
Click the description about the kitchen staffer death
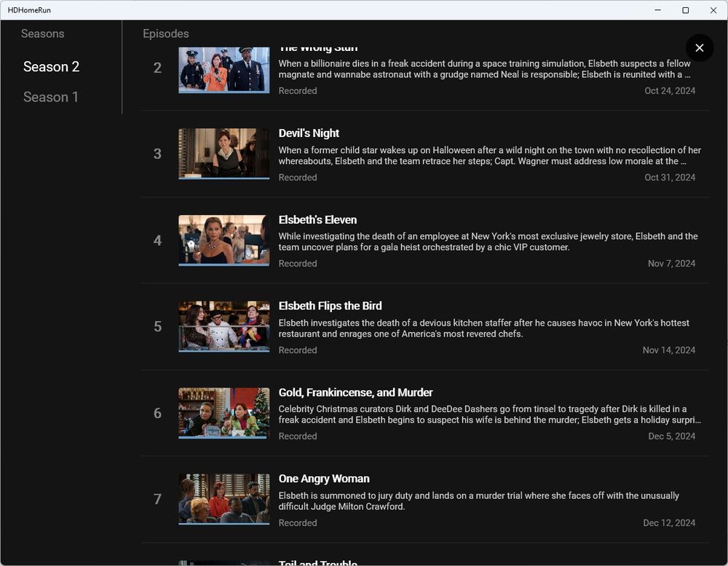484,328
